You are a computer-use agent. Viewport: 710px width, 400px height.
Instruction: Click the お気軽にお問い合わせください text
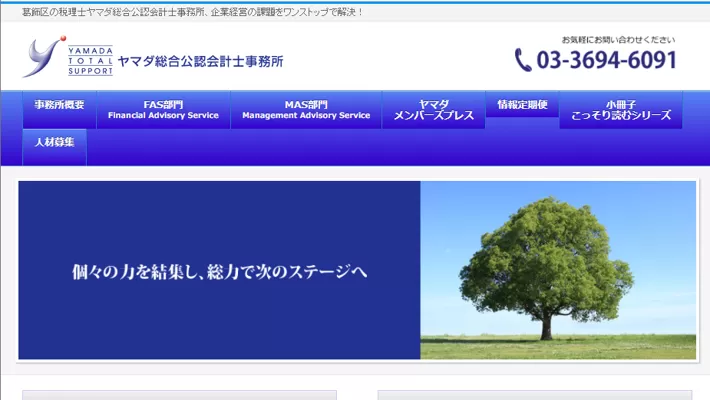(618, 40)
